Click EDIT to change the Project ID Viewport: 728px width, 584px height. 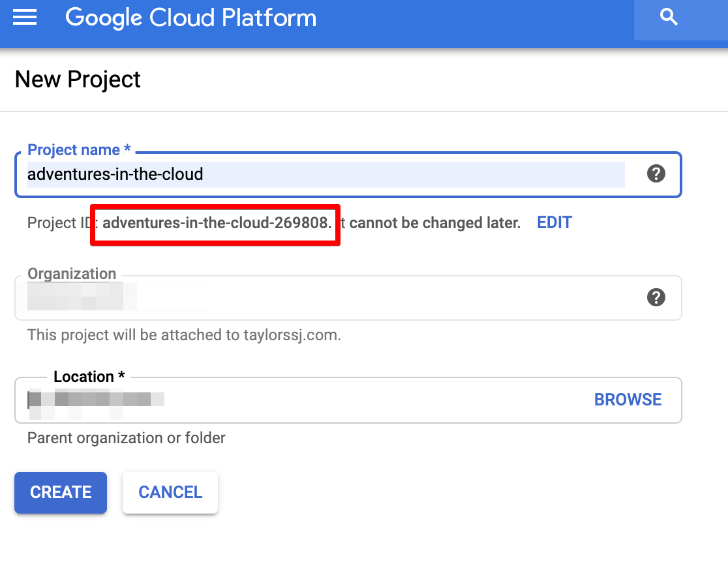tap(554, 223)
